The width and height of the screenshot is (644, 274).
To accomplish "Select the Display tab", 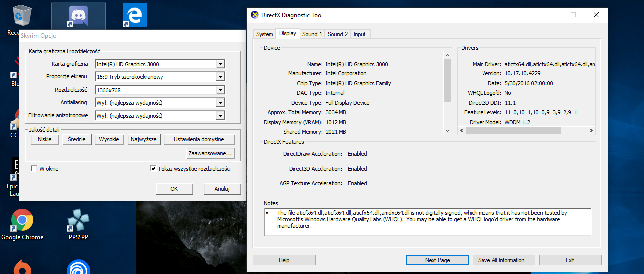I will 288,33.
